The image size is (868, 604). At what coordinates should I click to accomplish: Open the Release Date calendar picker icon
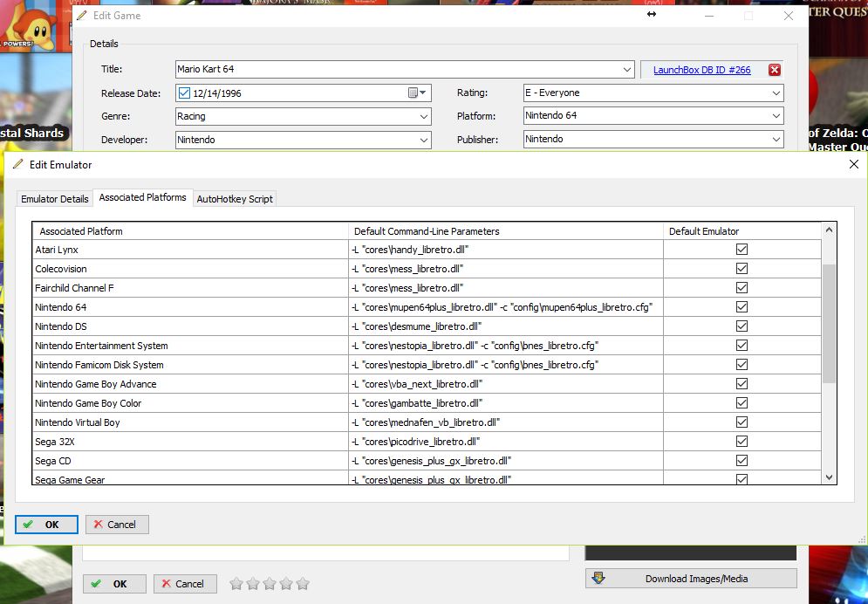click(413, 93)
